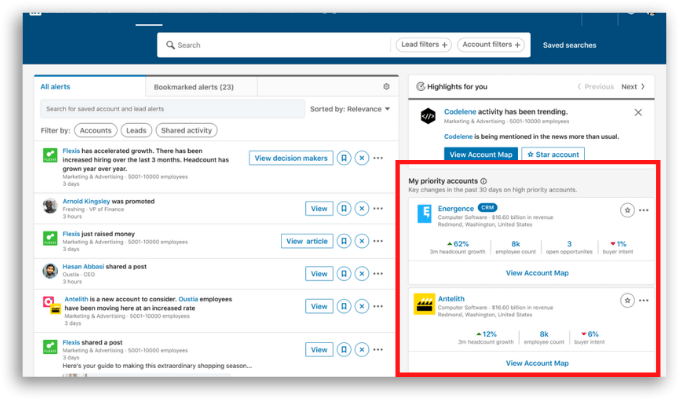Click the Codelene company logo
Screen dimensions: 700x400
(x=428, y=116)
